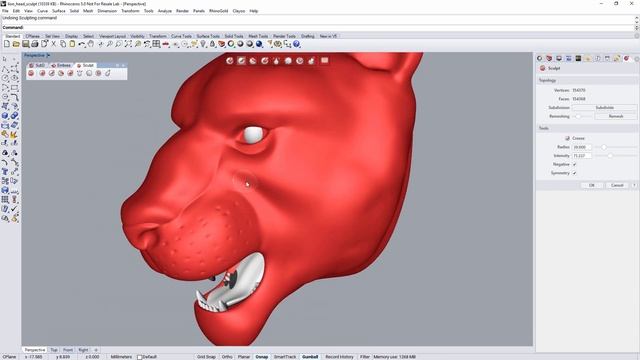Toggle Grid Snap in status bar
This screenshot has width=640, height=360.
tap(206, 357)
